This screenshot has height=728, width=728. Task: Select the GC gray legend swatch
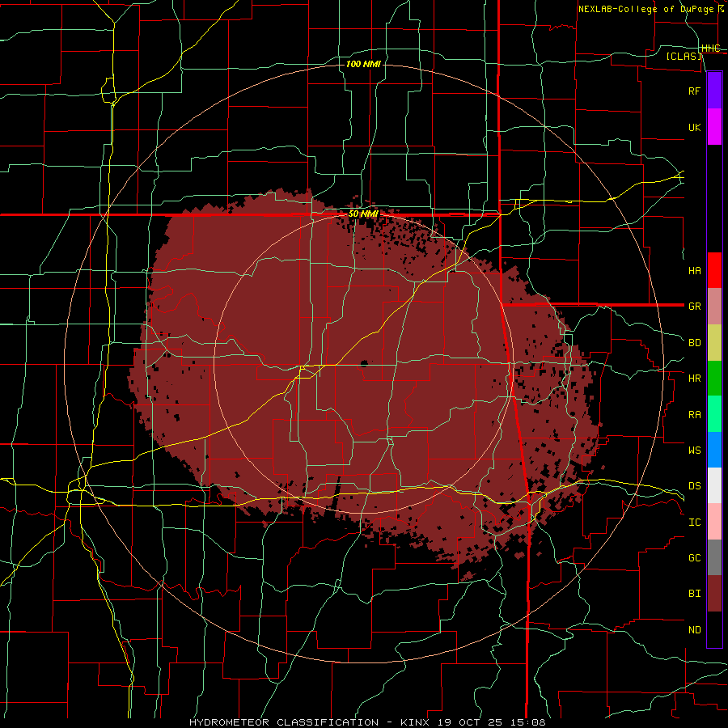pyautogui.click(x=714, y=557)
